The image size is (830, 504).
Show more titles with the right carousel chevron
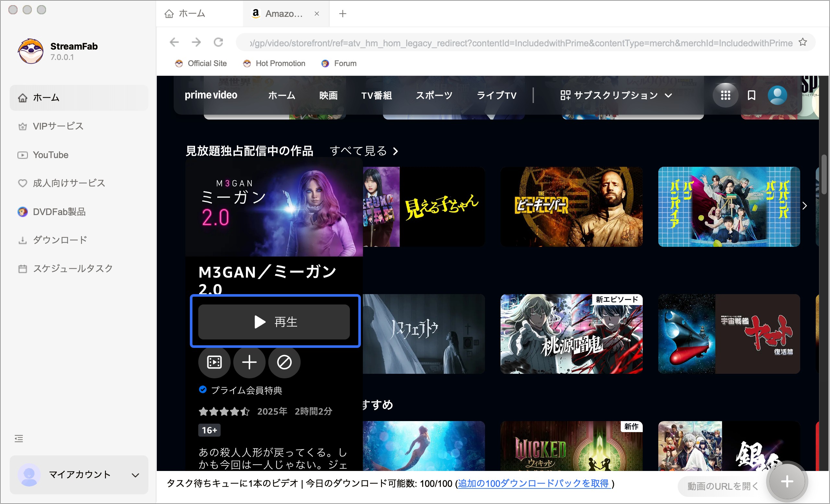[x=805, y=206]
